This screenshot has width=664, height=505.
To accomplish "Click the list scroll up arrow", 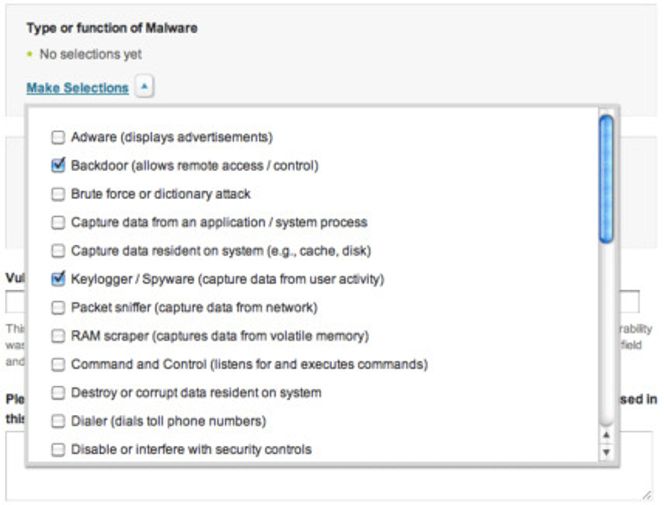I will point(605,435).
